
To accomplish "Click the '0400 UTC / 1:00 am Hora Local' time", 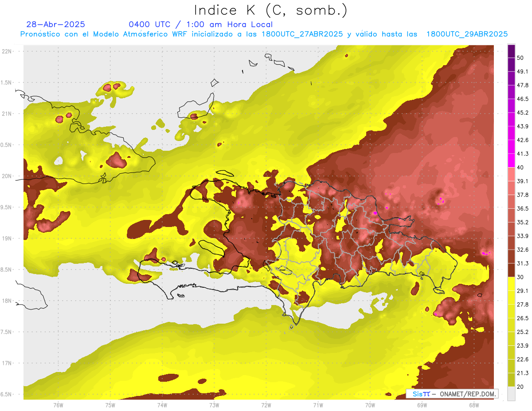I will coord(201,24).
